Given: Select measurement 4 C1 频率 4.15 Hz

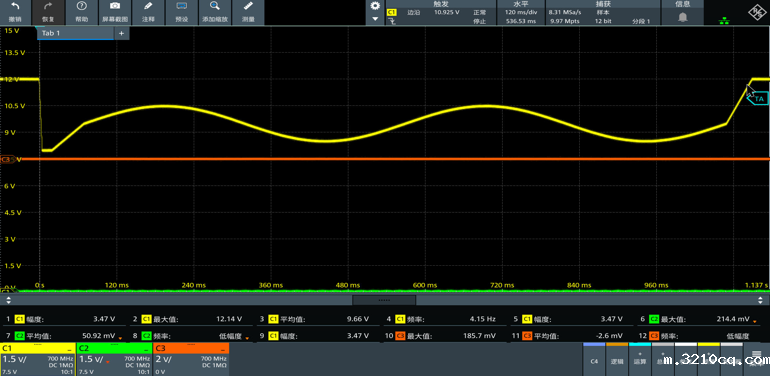Looking at the screenshot, I should pyautogui.click(x=444, y=319).
